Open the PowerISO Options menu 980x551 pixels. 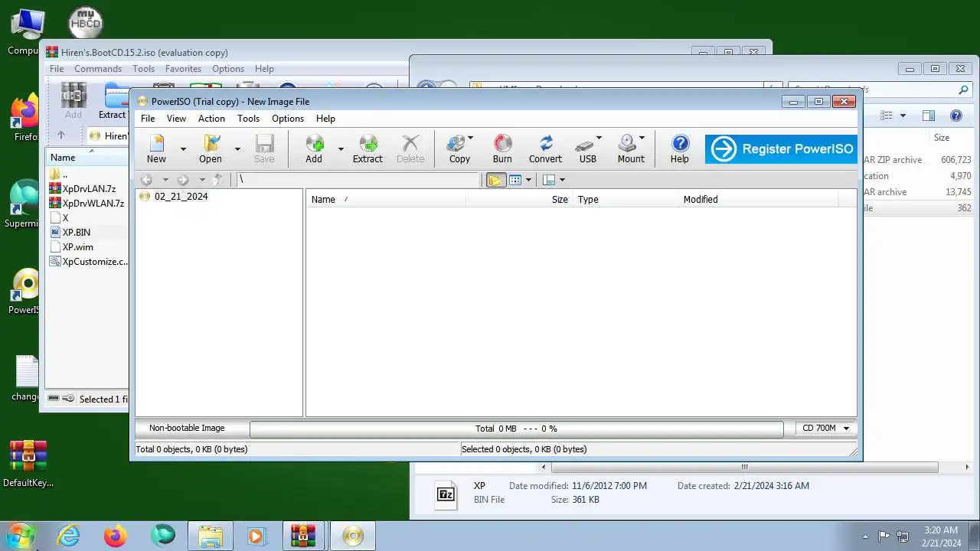pos(288,119)
